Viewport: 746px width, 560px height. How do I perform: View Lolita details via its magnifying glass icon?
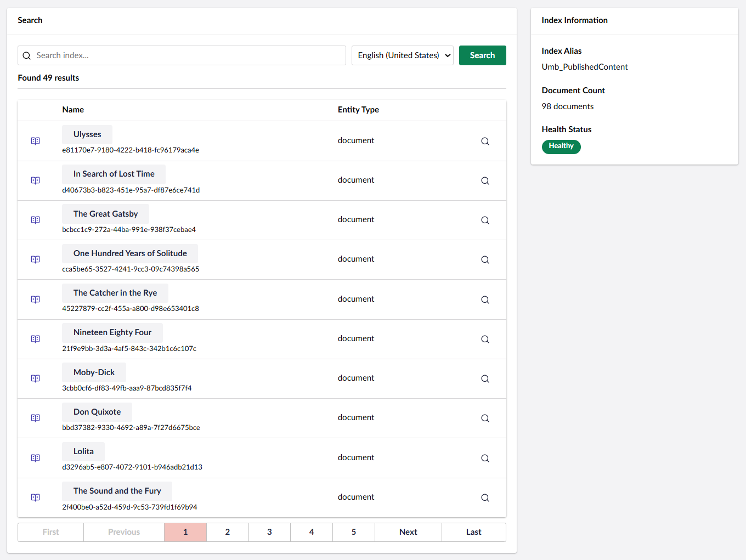point(485,458)
